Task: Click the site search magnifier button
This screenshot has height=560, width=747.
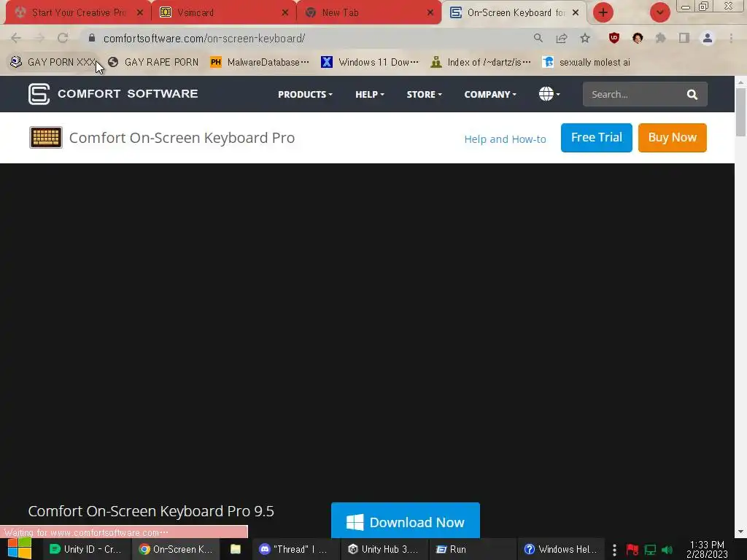Action: point(692,94)
